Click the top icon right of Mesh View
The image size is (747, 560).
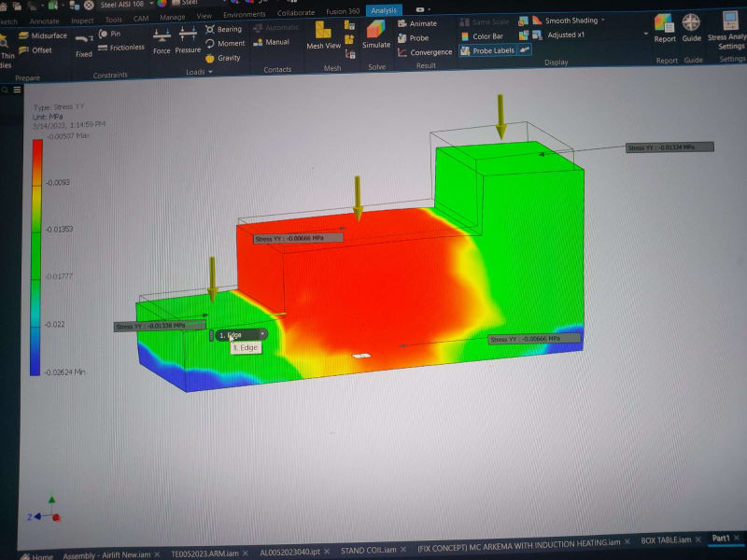click(x=349, y=25)
